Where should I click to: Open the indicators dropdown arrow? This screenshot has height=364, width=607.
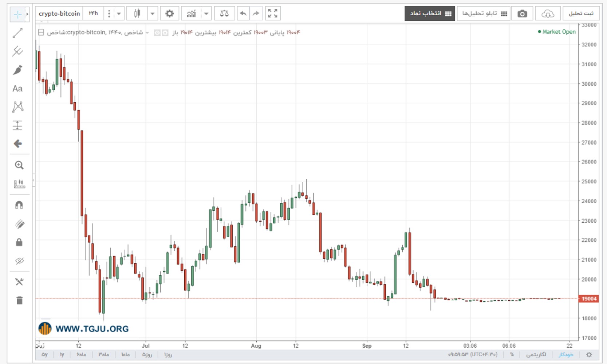click(x=206, y=13)
